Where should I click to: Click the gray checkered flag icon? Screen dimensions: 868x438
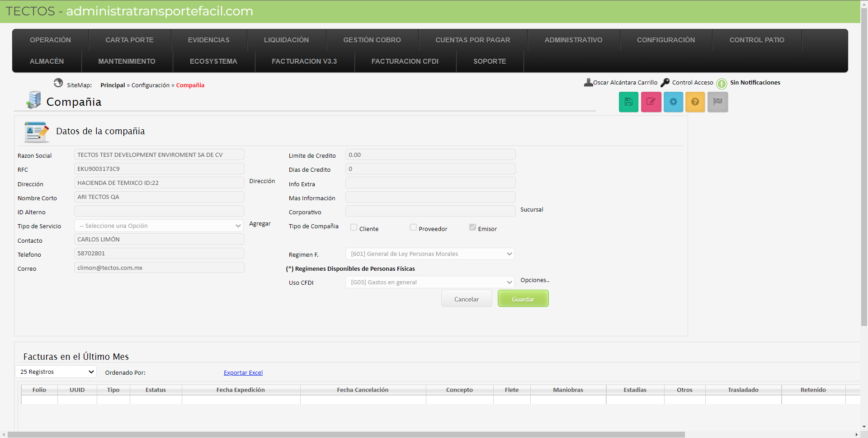(717, 102)
